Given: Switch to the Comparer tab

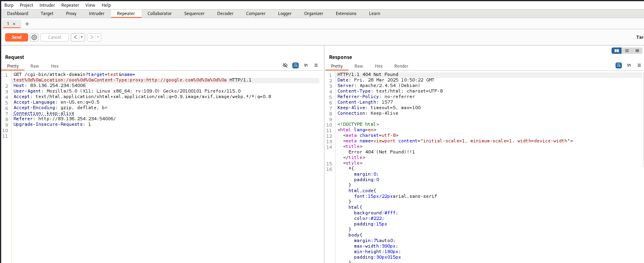Looking at the screenshot, I should (x=256, y=13).
